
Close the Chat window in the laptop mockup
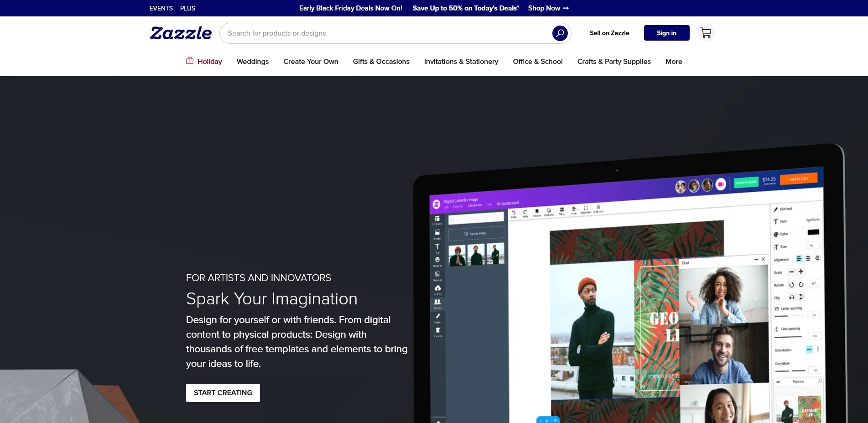tap(763, 259)
